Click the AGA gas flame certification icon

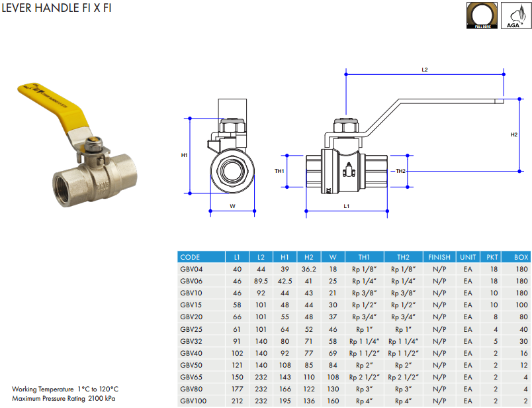(511, 15)
